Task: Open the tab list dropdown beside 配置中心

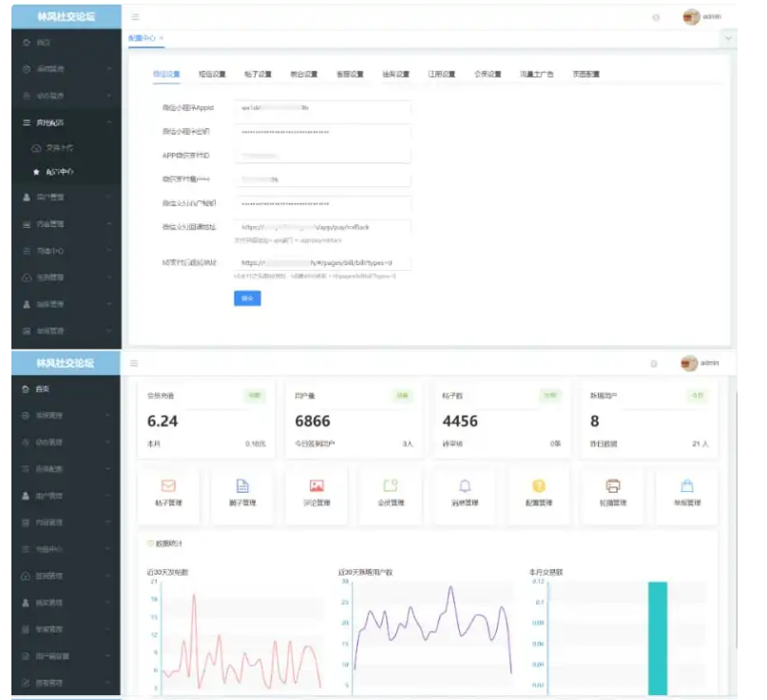Action: tap(728, 38)
